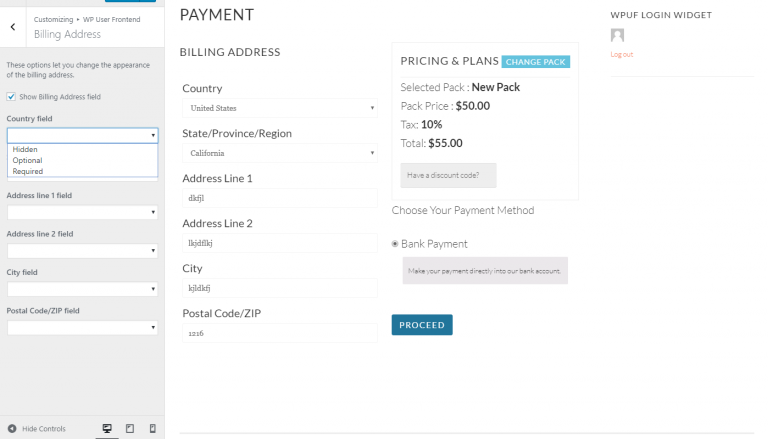Image resolution: width=768 pixels, height=439 pixels.
Task: Open the Address line 1 field dropdown
Action: (x=82, y=212)
